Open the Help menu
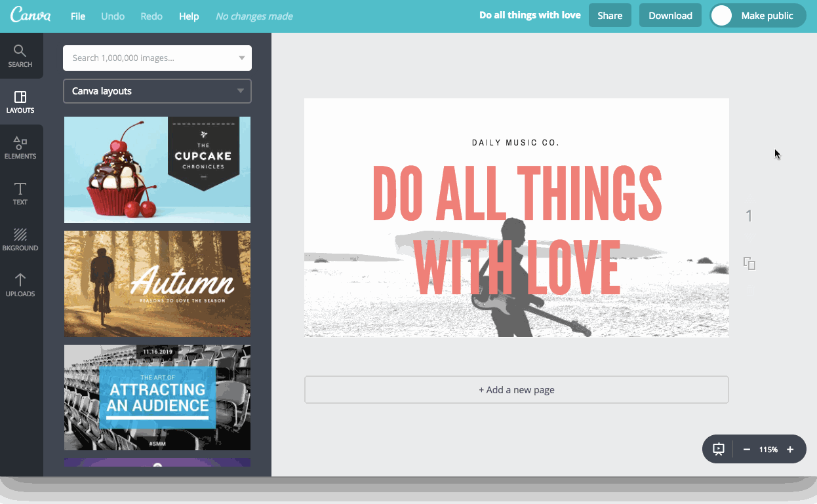 [189, 16]
